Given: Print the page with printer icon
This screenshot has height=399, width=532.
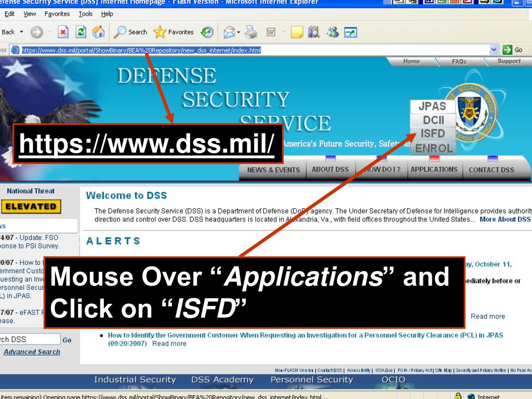Looking at the screenshot, I should point(251,32).
